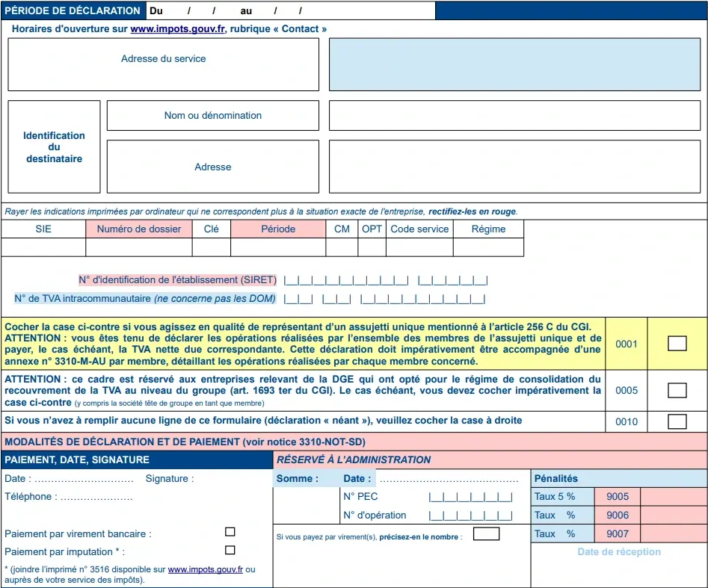Enable 'Paiement par virement bancaire' checkbox
Screen dimensions: 708x588
230,531
